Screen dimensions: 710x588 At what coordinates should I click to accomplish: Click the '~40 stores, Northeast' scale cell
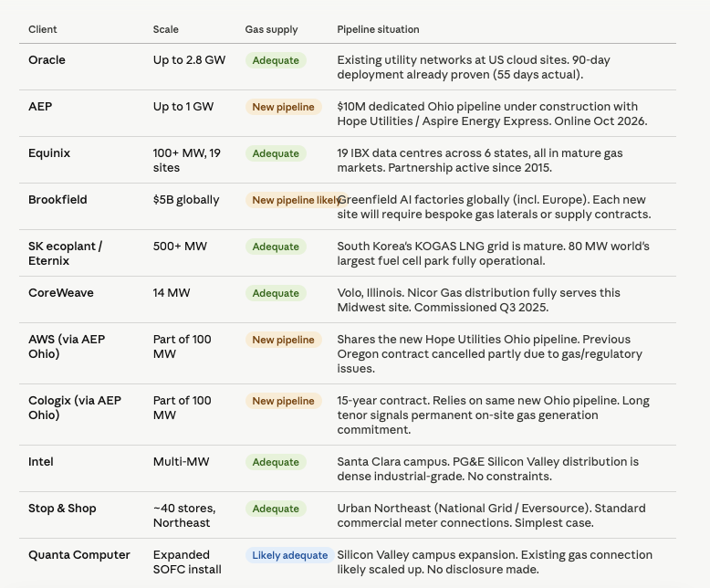point(184,516)
